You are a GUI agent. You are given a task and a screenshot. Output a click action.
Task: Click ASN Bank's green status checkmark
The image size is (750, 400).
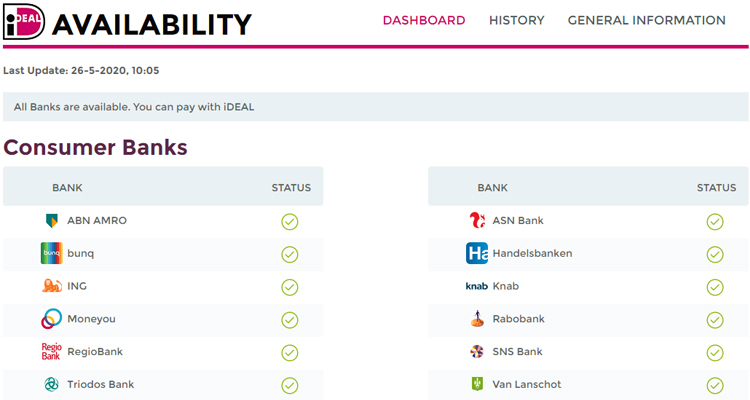715,222
